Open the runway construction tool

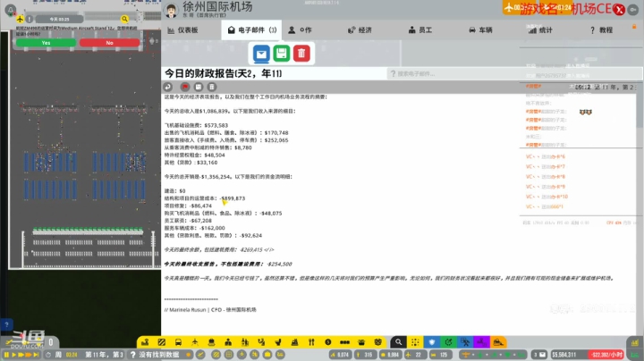145,342
